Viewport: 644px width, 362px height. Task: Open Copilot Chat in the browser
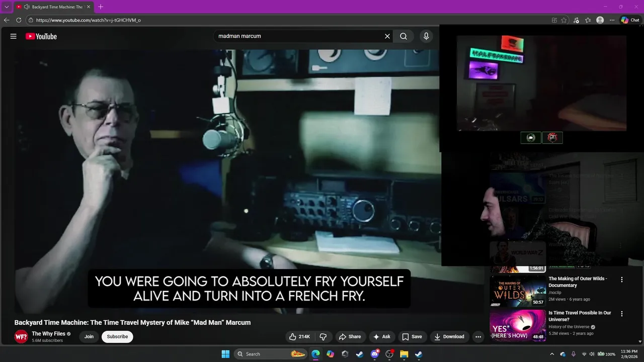click(630, 20)
